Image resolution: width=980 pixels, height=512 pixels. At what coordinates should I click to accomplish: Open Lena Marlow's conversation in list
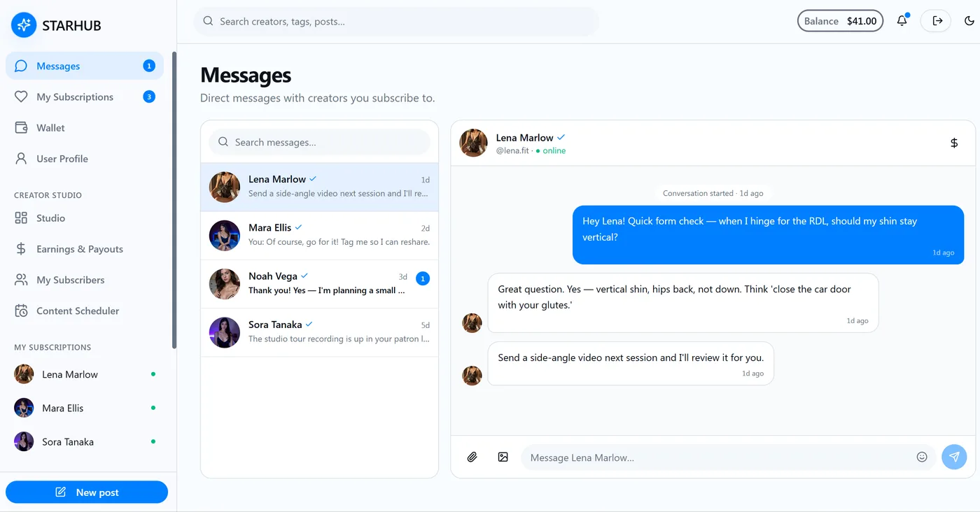pos(319,187)
